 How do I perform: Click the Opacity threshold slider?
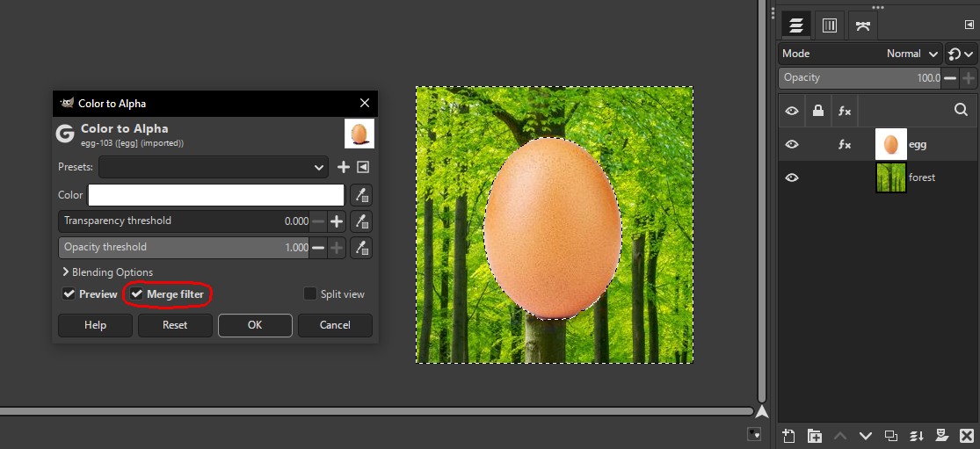[x=185, y=247]
